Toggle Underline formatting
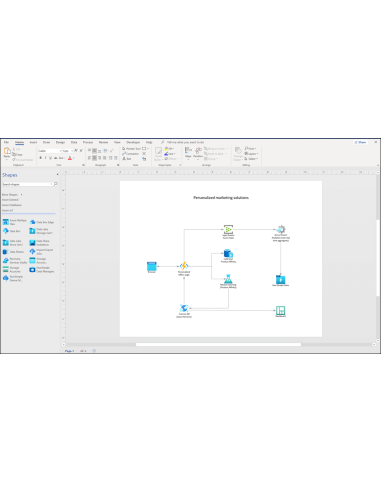This screenshot has width=381, height=492. click(51, 158)
